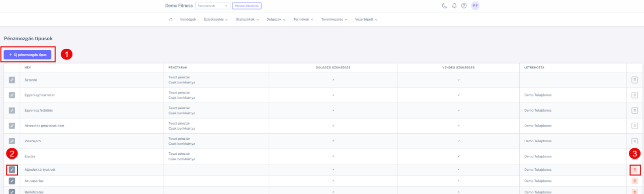Open help via the question mark icon
644x194 pixels.
point(464,6)
